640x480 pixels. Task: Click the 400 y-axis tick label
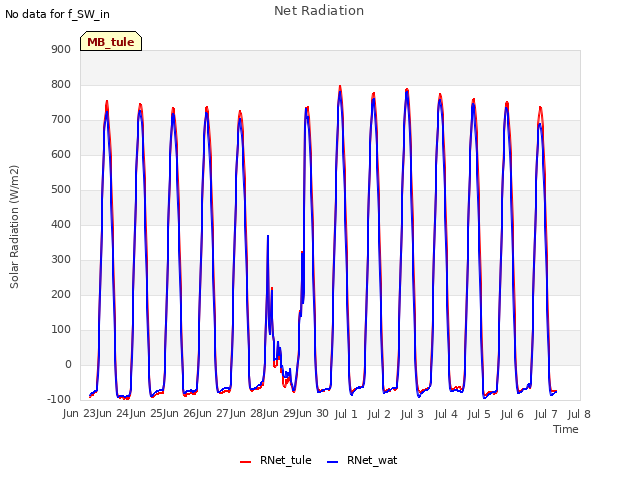(61, 224)
